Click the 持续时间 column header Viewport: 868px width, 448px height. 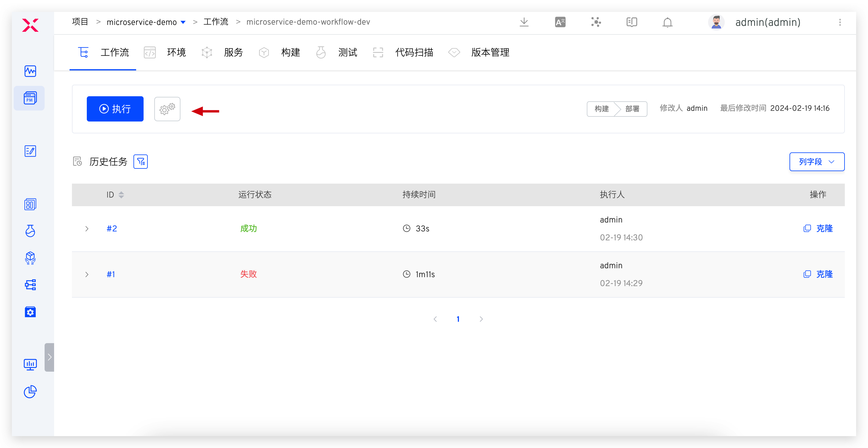coord(419,195)
